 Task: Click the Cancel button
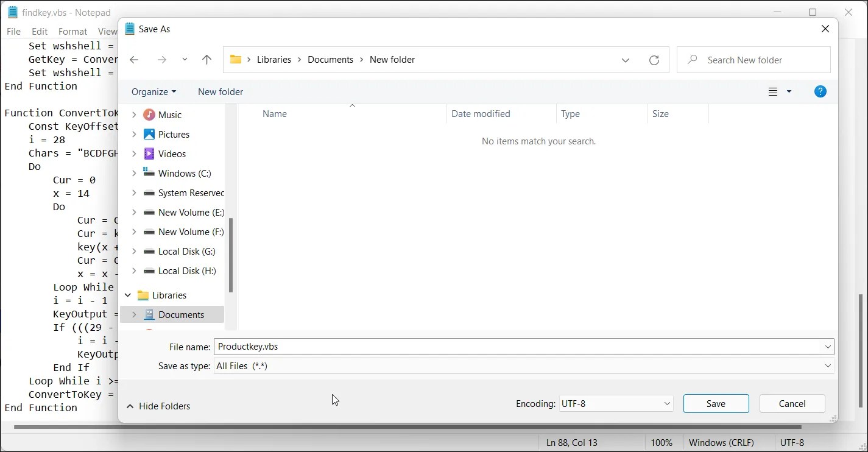791,403
